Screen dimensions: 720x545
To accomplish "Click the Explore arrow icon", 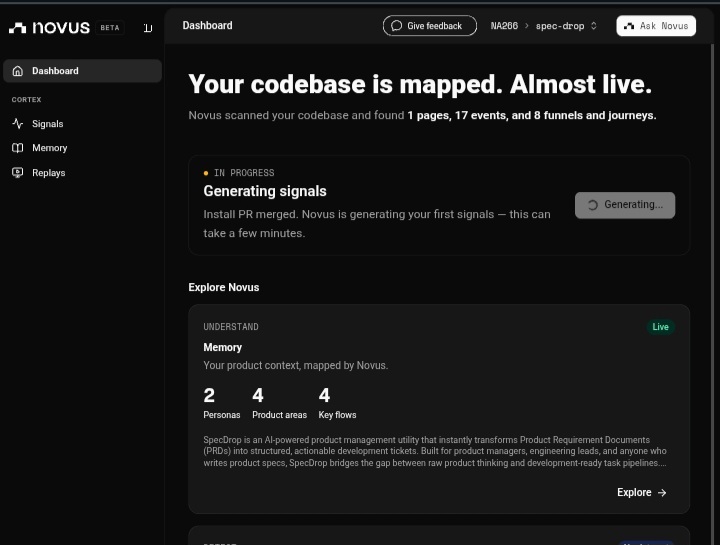I will tap(662, 493).
